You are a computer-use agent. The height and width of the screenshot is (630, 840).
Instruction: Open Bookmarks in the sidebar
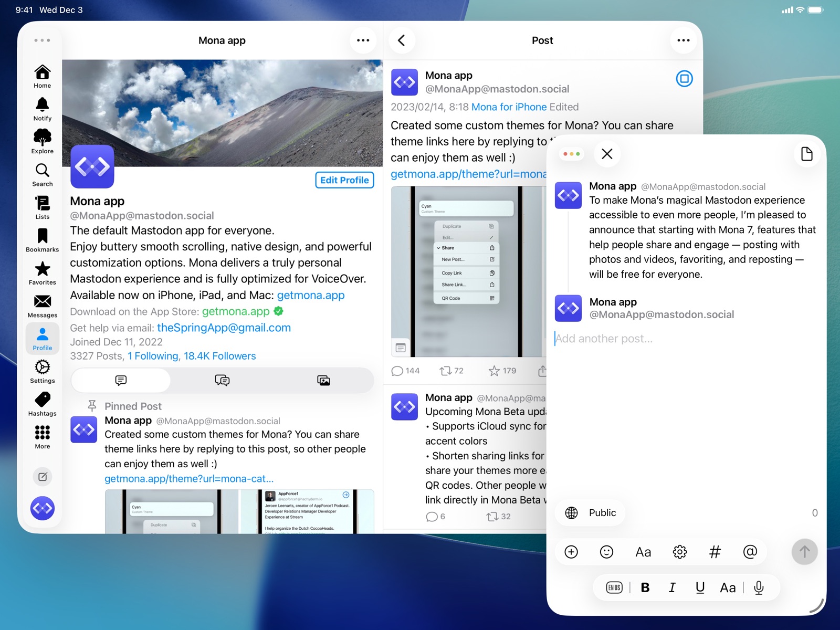[x=43, y=240]
